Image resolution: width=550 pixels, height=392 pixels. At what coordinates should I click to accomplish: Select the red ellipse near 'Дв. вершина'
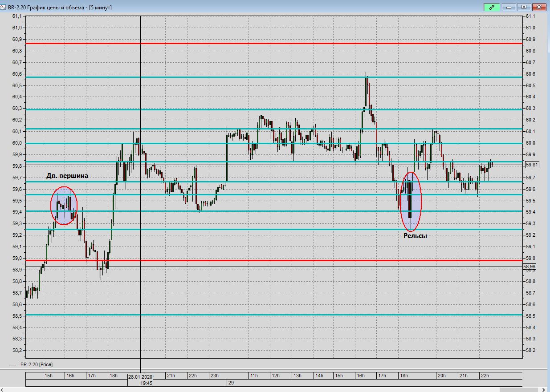[64, 206]
